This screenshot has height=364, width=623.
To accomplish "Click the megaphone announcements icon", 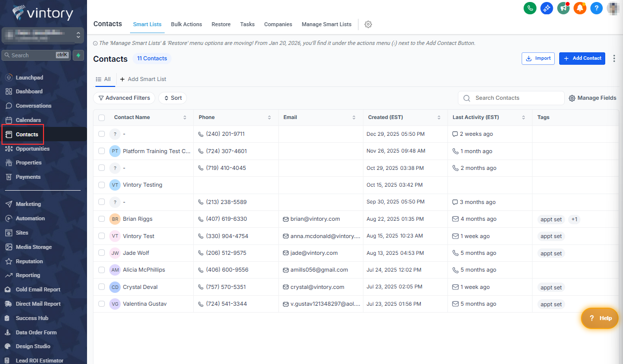I will pyautogui.click(x=563, y=8).
